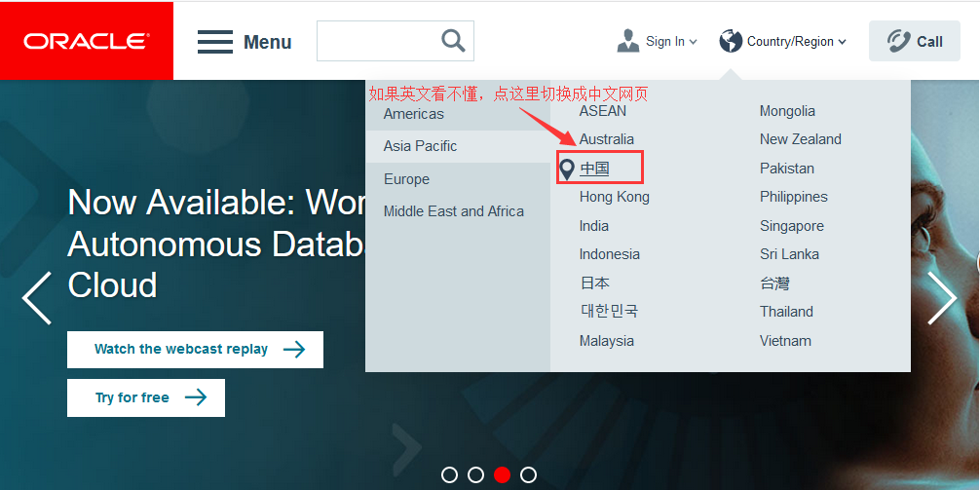Choose Indonesia from the country list
The width and height of the screenshot is (980, 490).
click(610, 254)
